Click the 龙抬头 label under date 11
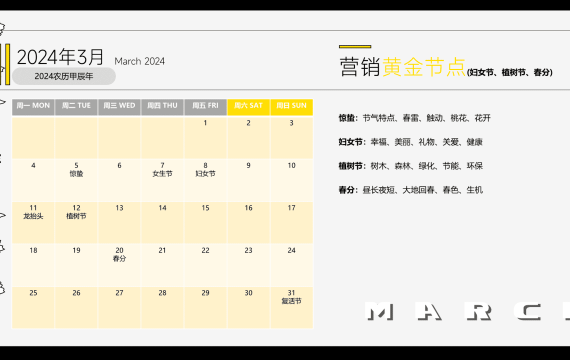The width and height of the screenshot is (570, 360). coord(33,216)
